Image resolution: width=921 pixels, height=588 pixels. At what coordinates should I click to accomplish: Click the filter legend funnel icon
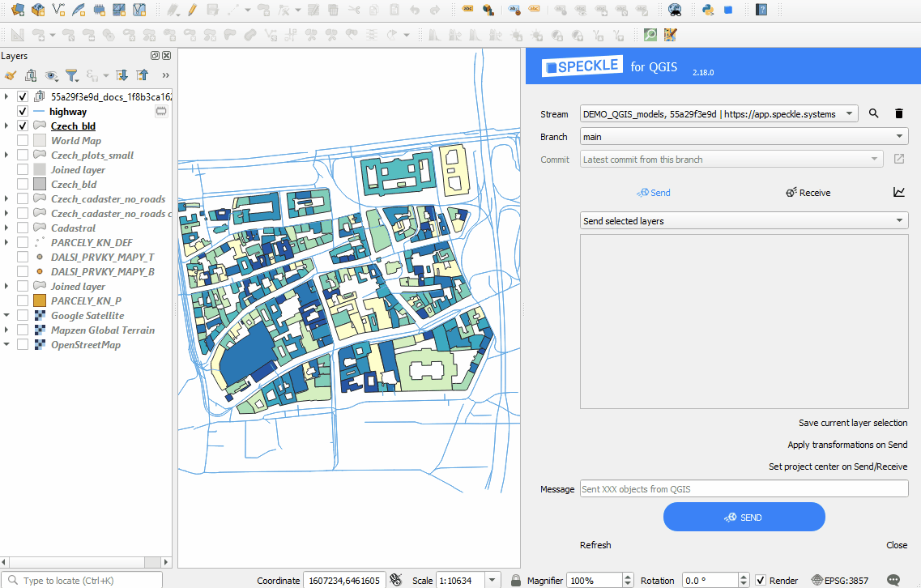click(72, 75)
